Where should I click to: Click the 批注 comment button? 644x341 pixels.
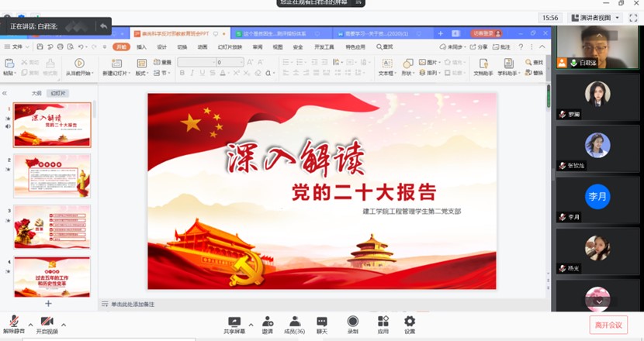(x=501, y=46)
